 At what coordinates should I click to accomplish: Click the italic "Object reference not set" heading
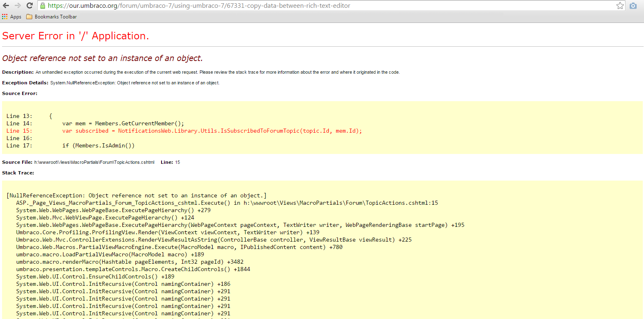tap(102, 58)
